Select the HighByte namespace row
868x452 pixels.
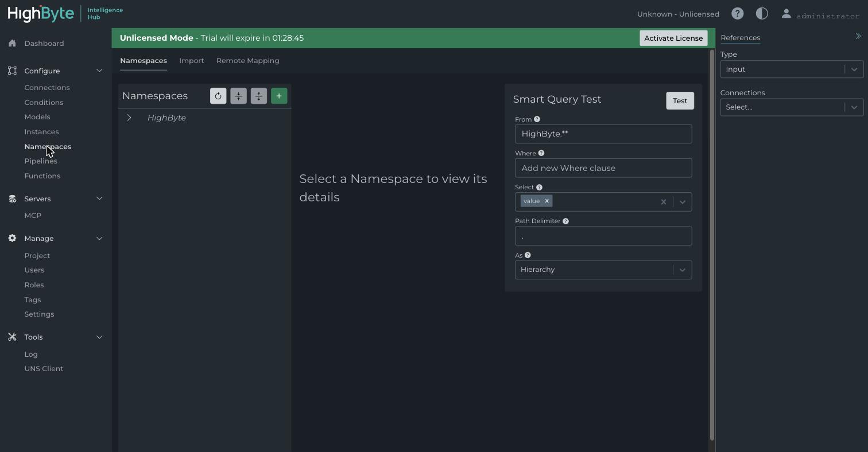point(205,118)
